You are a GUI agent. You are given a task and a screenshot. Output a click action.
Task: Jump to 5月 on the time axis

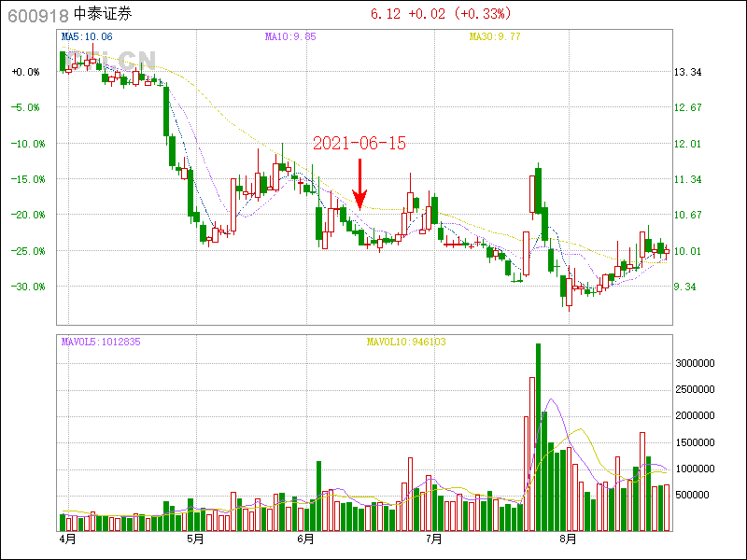tap(195, 539)
